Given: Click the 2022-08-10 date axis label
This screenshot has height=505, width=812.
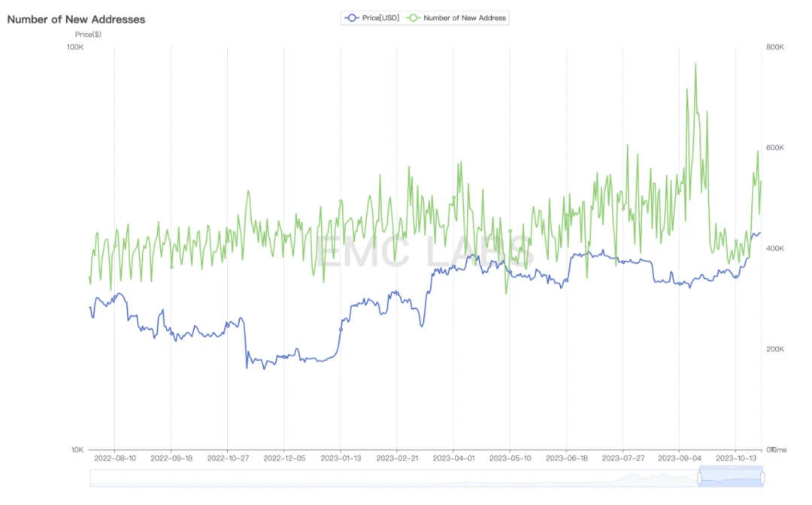Looking at the screenshot, I should coord(114,457).
